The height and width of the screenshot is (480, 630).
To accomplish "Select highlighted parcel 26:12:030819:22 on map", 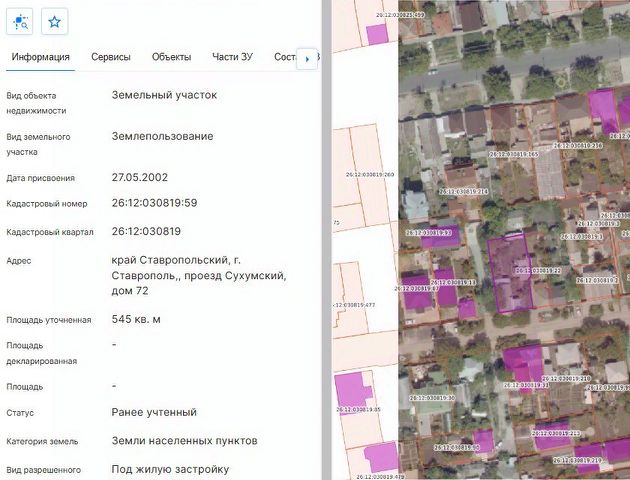I will [x=510, y=273].
